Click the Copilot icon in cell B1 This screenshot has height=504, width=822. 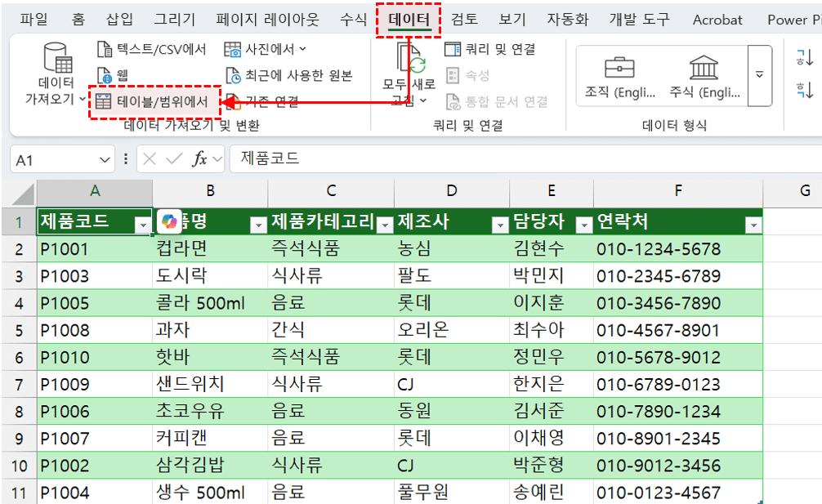click(x=169, y=221)
